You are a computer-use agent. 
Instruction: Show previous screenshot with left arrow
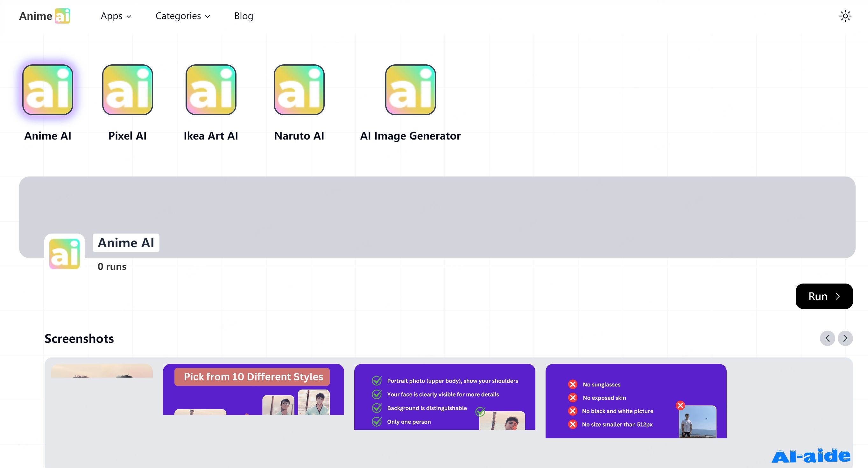827,338
